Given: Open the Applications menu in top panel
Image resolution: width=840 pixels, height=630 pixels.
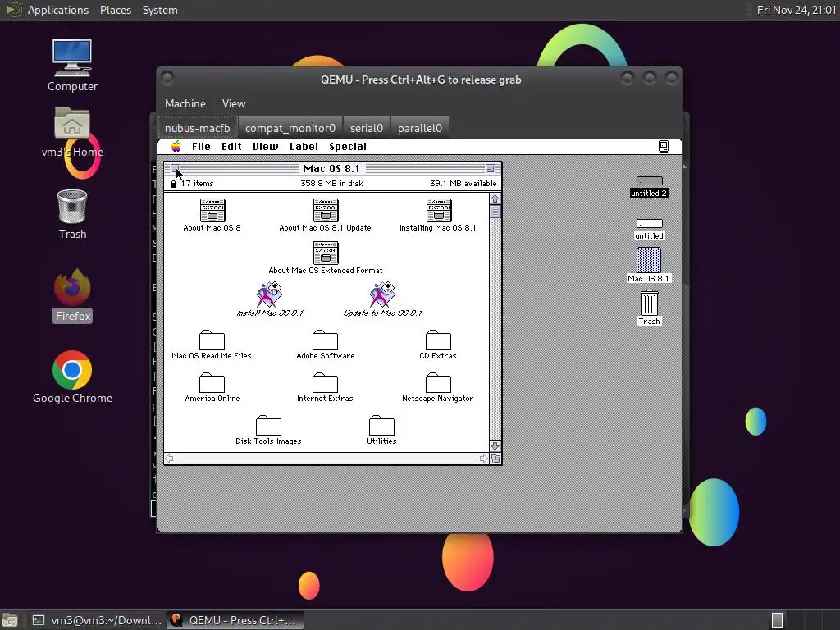Looking at the screenshot, I should click(x=58, y=10).
